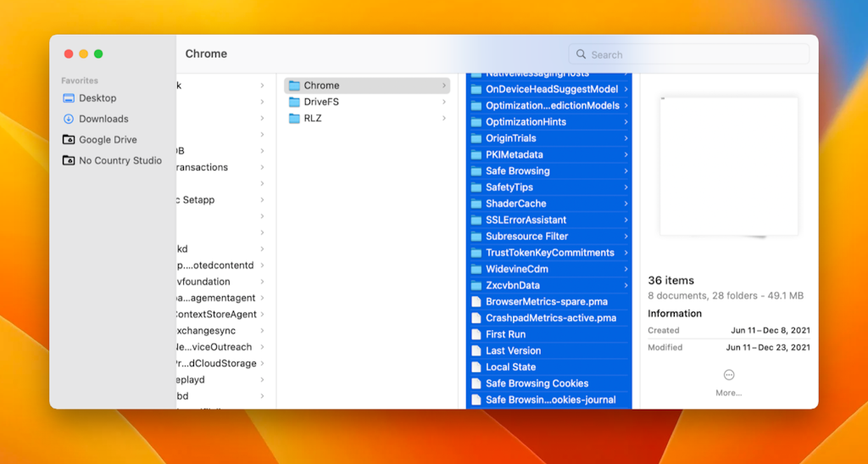Click the yellow minimize window button
The height and width of the screenshot is (464, 868).
tap(83, 53)
